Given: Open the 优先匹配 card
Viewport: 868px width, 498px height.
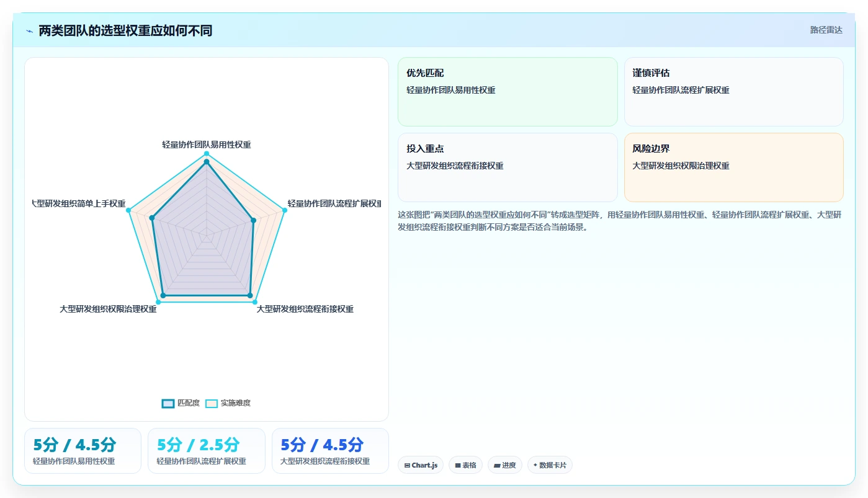Looking at the screenshot, I should (x=508, y=92).
